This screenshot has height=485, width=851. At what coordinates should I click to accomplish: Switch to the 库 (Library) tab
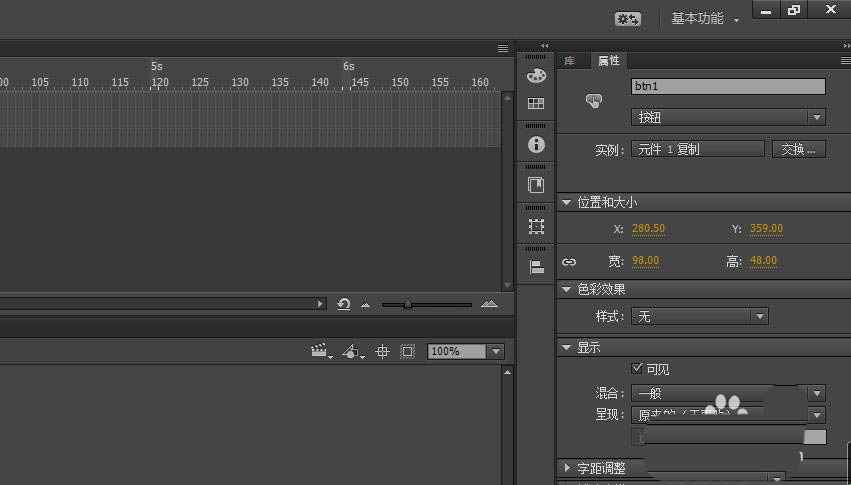(570, 60)
